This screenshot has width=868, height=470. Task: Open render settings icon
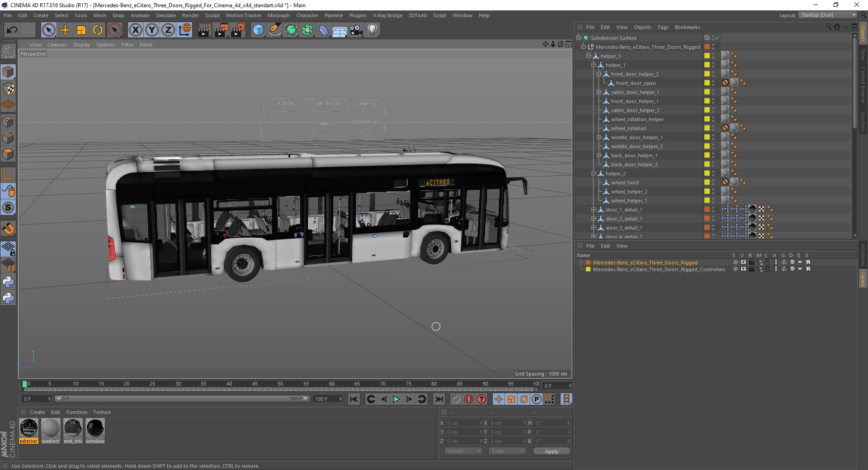click(238, 30)
